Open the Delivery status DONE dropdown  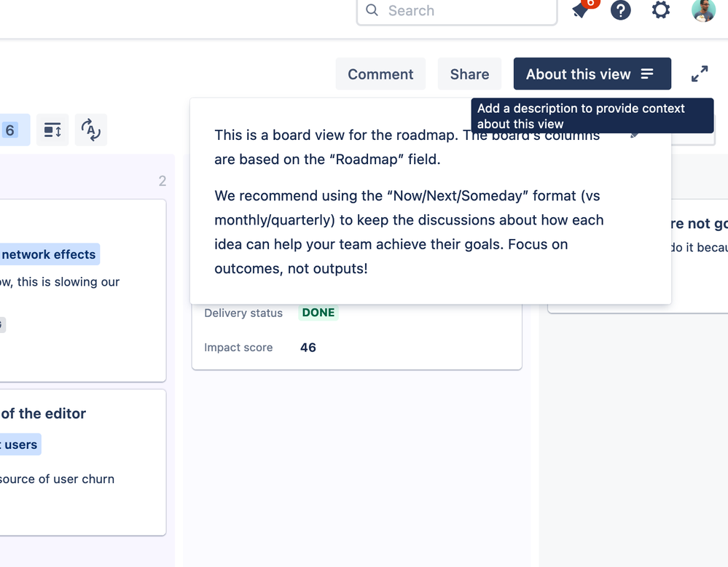tap(318, 312)
